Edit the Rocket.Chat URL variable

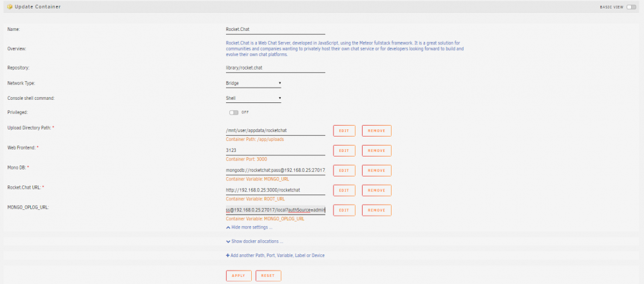(x=344, y=190)
